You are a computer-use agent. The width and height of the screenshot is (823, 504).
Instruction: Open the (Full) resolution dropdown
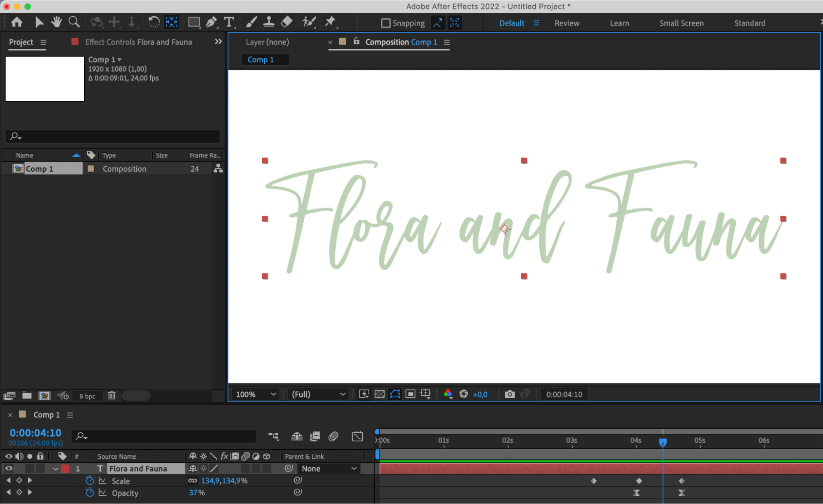[x=318, y=394]
